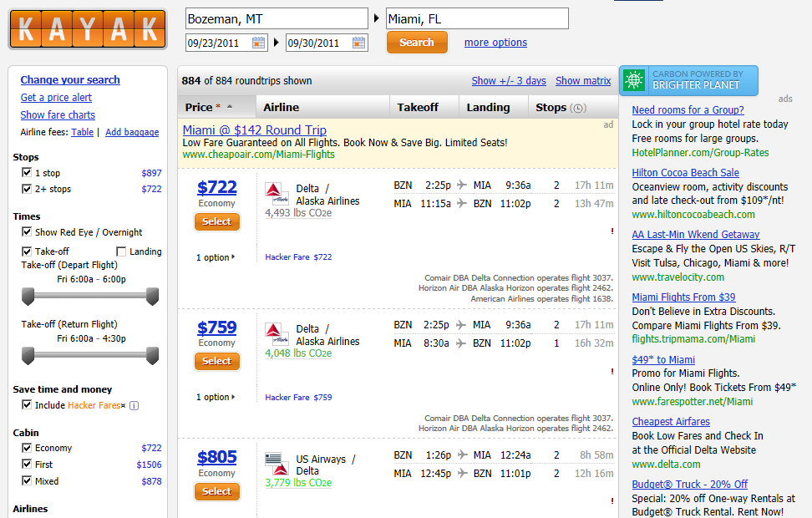Click 4,493 lbs CO2e emissions link
This screenshot has width=812, height=518.
click(298, 213)
